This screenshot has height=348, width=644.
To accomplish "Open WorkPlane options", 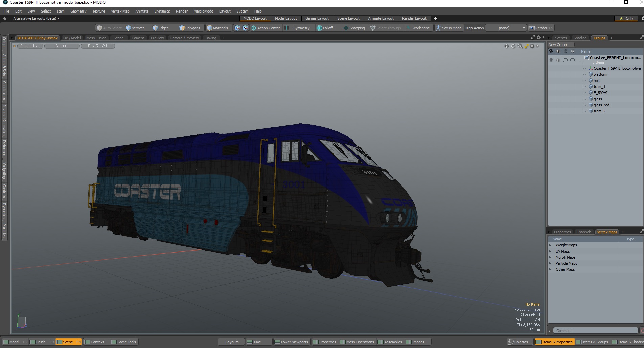I will pyautogui.click(x=418, y=28).
